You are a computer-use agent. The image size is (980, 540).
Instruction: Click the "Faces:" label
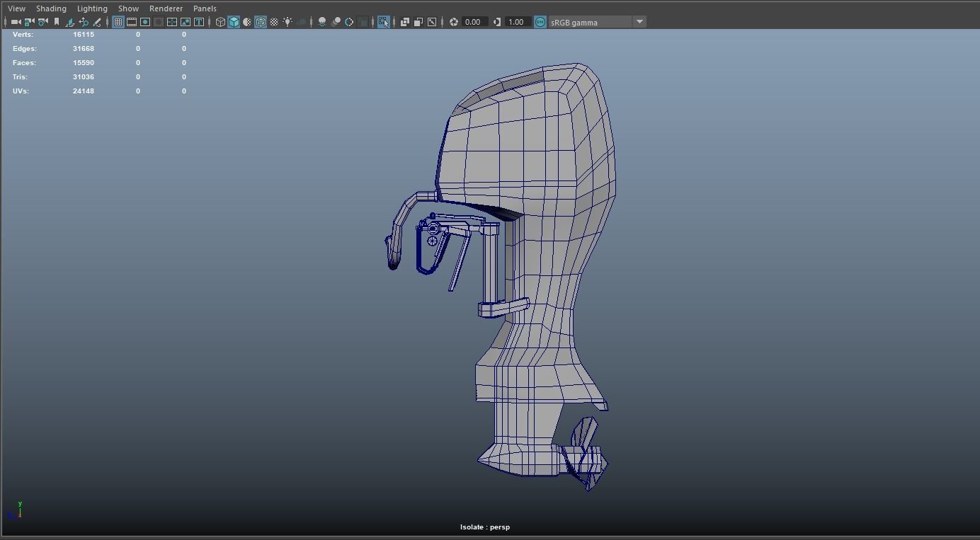pos(25,62)
